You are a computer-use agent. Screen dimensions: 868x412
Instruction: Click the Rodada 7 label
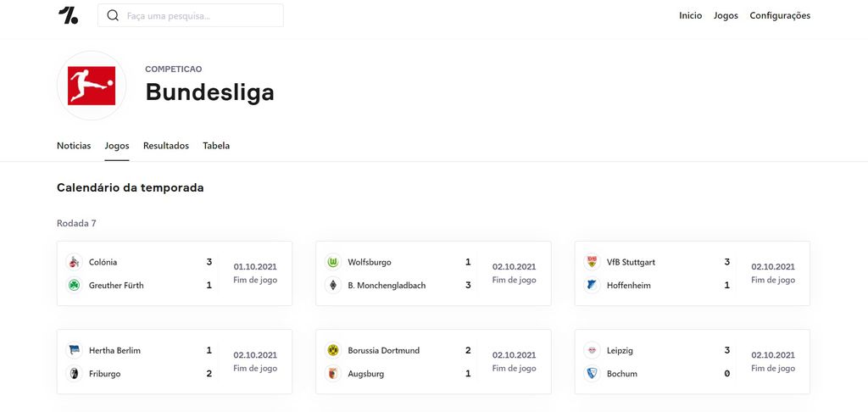76,223
